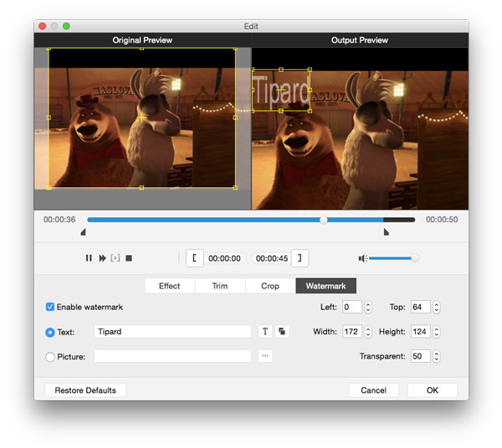Click the Output Preview header
The height and width of the screenshot is (448, 502).
pos(360,40)
